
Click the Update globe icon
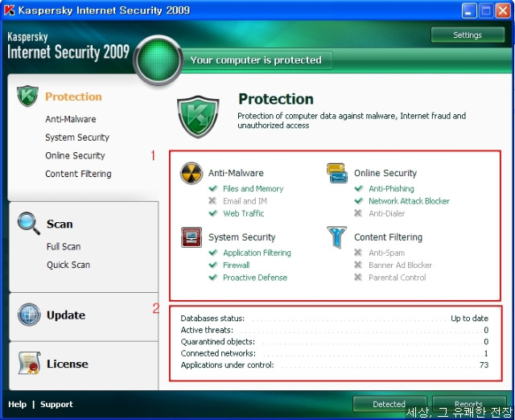29,315
